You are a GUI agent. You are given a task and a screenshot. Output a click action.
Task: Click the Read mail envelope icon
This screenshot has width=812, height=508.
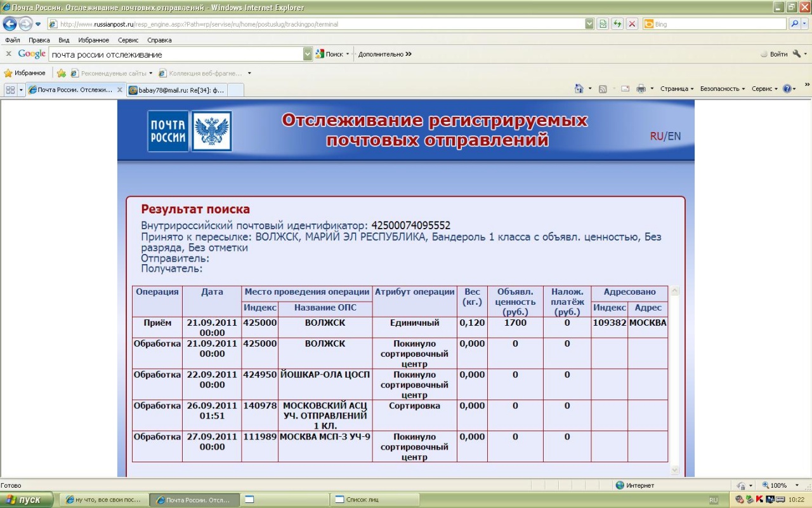(x=625, y=89)
